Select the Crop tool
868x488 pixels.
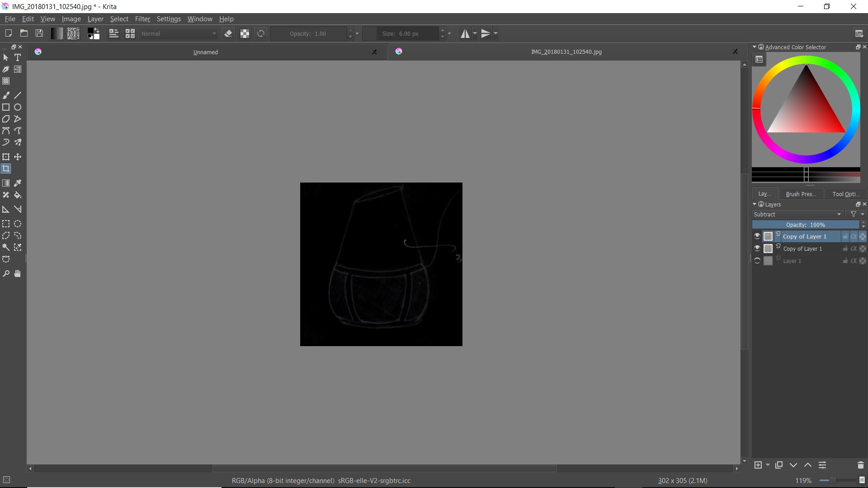tap(6, 169)
